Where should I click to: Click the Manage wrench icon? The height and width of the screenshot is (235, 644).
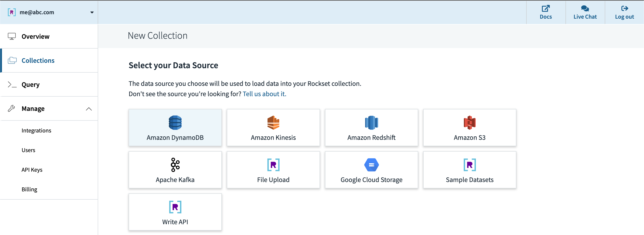pyautogui.click(x=12, y=108)
